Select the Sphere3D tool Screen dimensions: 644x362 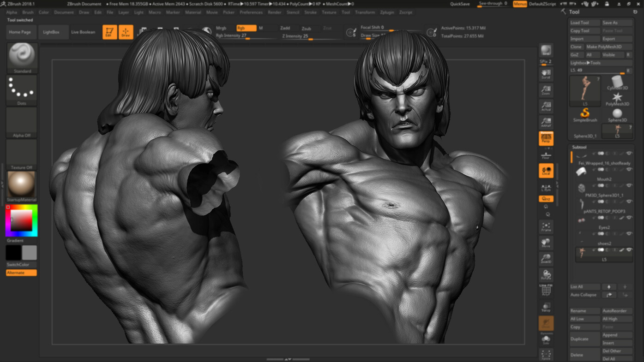pyautogui.click(x=617, y=115)
